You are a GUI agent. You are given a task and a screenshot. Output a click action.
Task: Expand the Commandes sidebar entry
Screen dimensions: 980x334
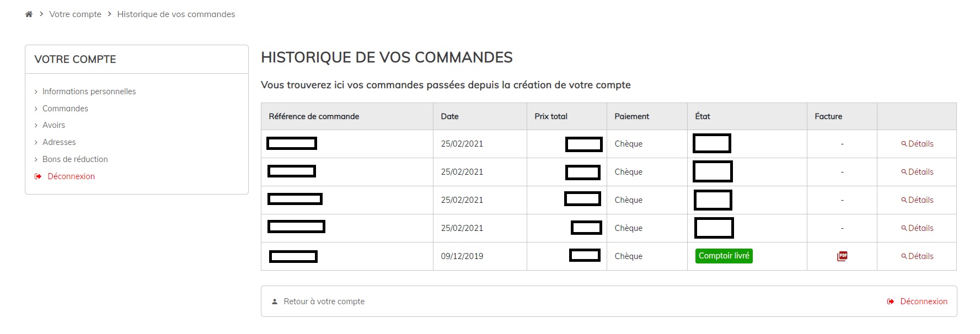pos(65,108)
